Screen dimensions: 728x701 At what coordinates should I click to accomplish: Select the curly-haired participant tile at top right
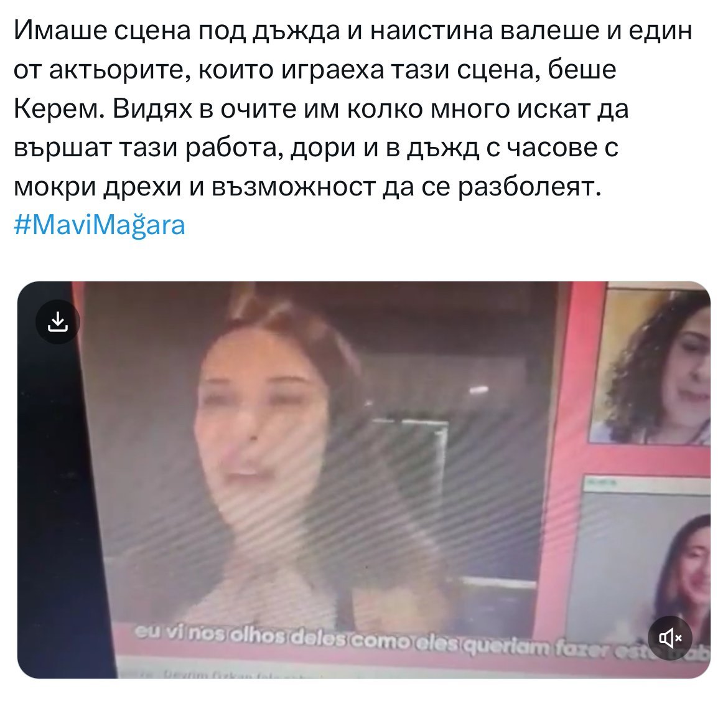tap(650, 367)
